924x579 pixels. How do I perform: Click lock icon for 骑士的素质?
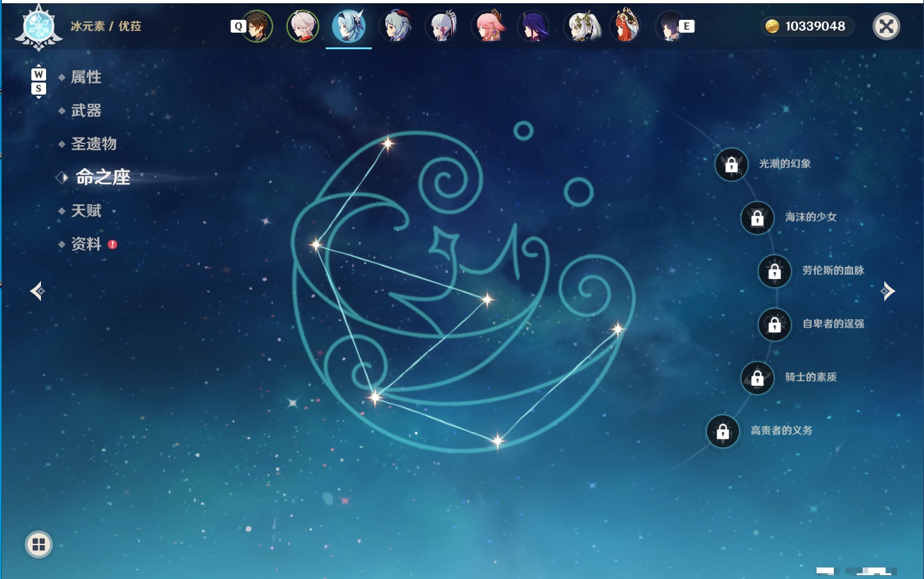[757, 378]
